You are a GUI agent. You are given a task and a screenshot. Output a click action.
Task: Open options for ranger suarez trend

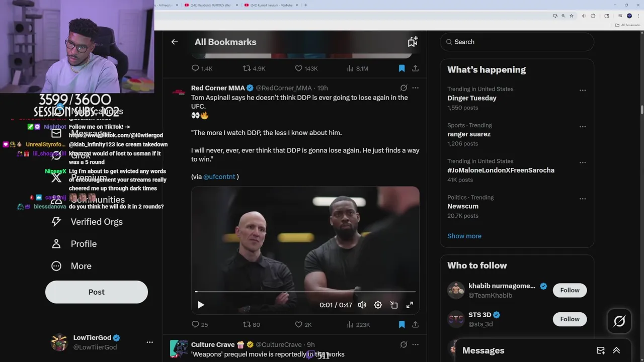click(x=583, y=127)
